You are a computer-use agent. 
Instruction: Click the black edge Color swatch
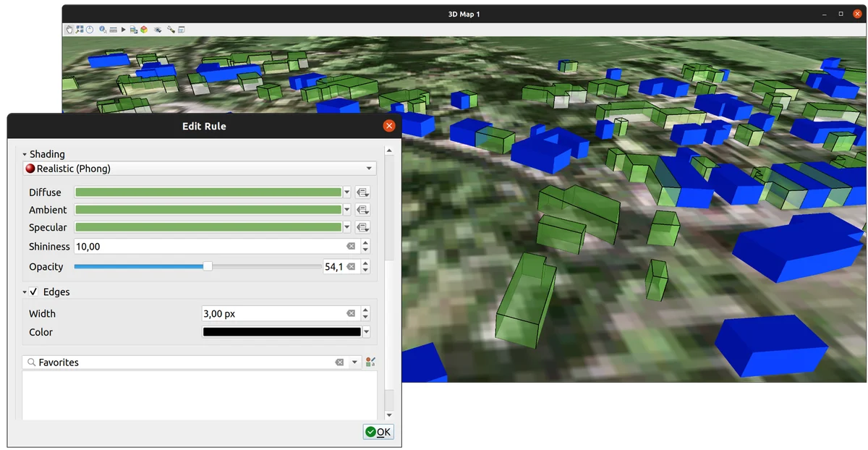pos(281,332)
